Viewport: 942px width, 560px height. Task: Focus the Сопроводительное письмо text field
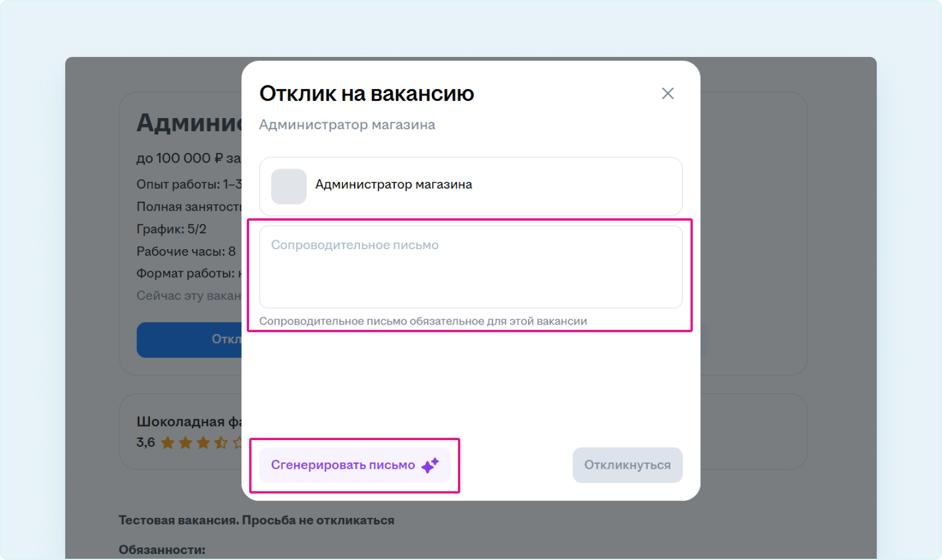470,267
